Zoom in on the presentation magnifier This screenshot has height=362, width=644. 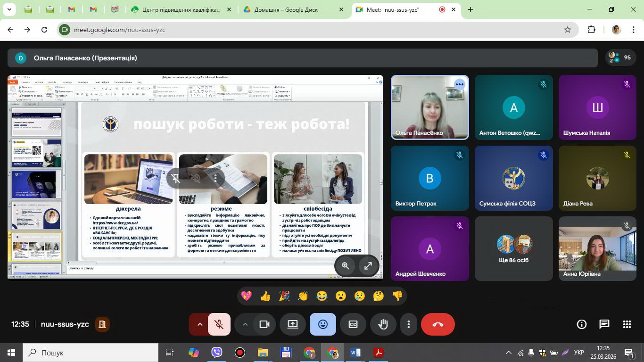[x=346, y=266]
